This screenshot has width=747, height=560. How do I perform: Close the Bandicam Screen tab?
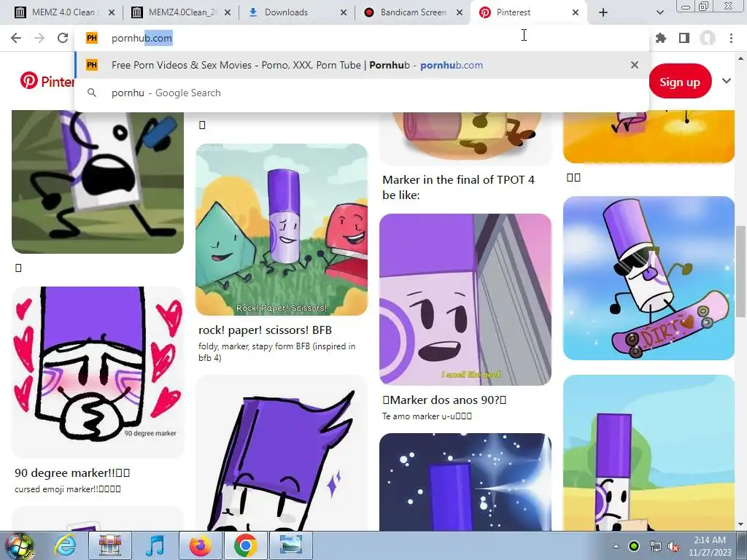click(460, 12)
